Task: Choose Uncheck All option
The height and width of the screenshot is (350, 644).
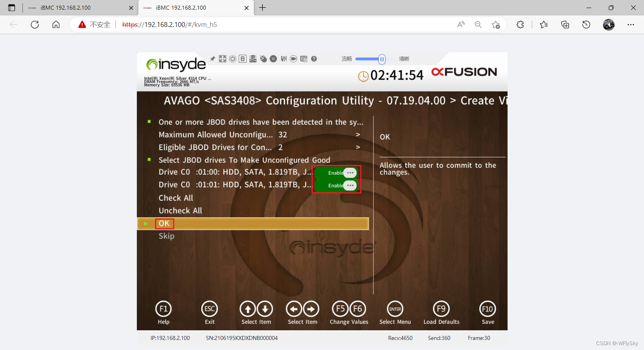Action: coord(180,210)
